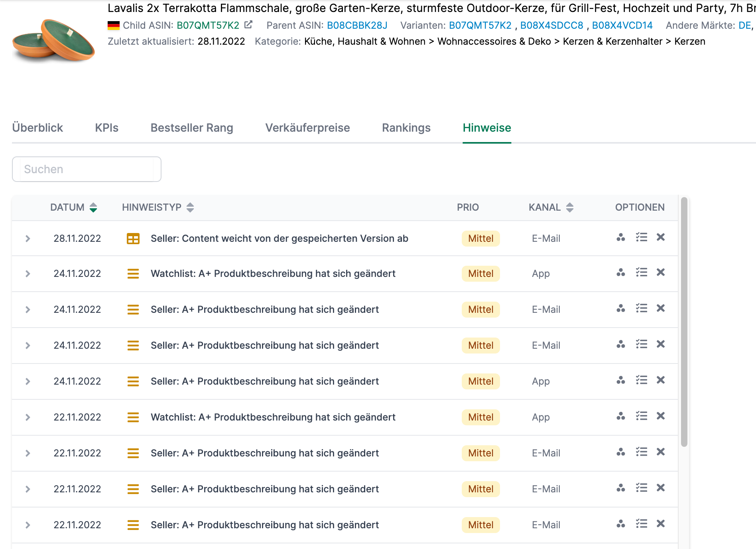Click the active Hinweise tab

point(487,128)
